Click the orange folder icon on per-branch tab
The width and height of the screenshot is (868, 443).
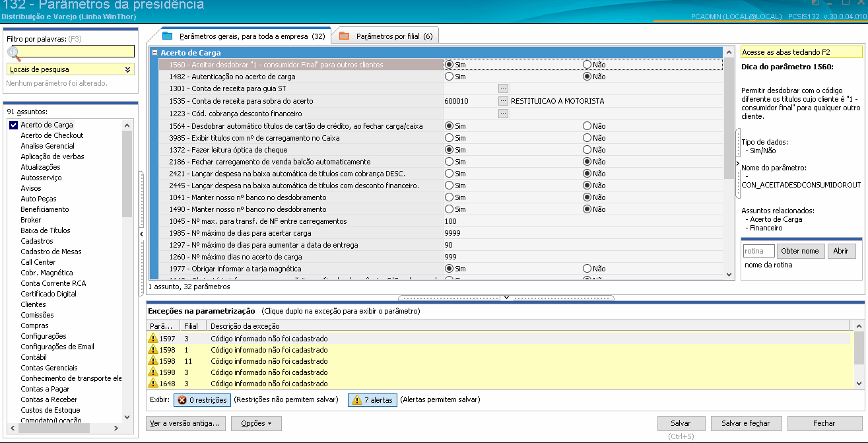tap(344, 36)
